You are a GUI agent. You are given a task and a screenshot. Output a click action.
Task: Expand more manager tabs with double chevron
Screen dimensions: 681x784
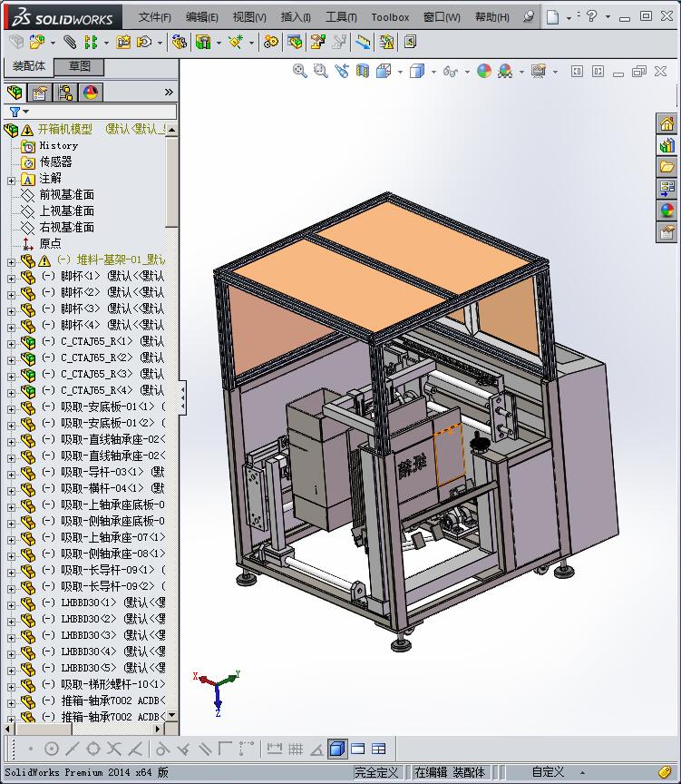coord(169,92)
